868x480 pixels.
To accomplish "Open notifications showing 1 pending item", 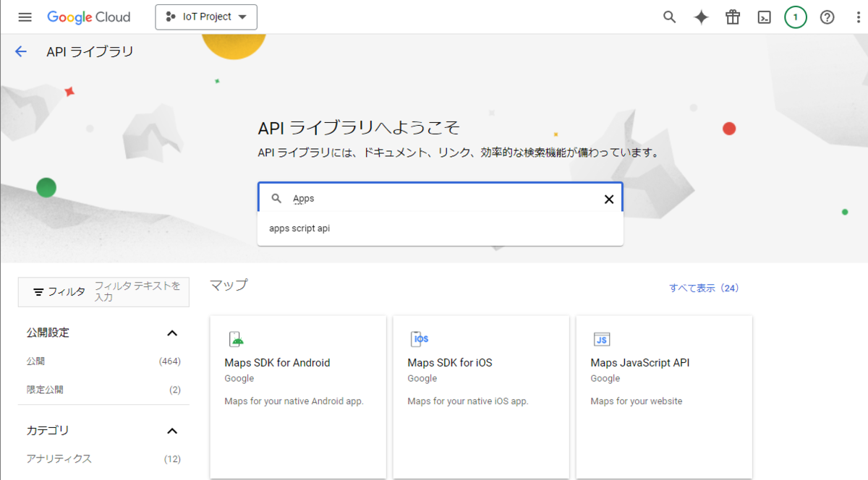I will [x=796, y=17].
